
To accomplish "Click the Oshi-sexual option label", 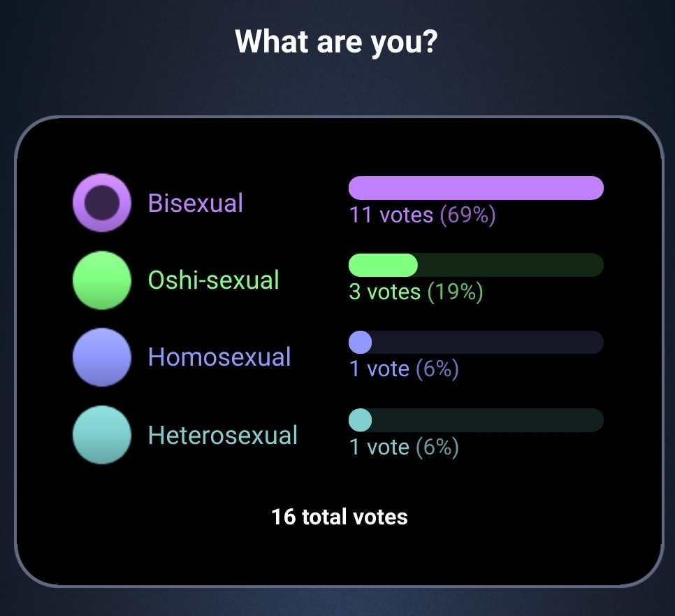I will pyautogui.click(x=214, y=280).
